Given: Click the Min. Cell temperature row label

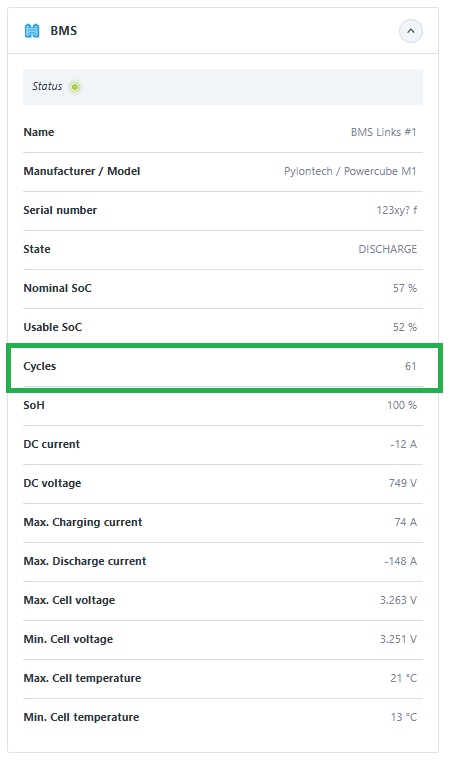Looking at the screenshot, I should (x=81, y=717).
